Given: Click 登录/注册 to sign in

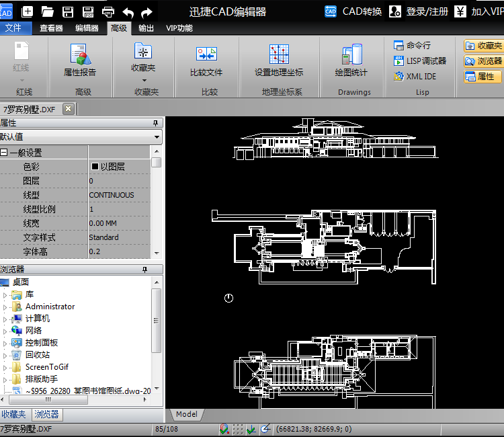Looking at the screenshot, I should (418, 11).
